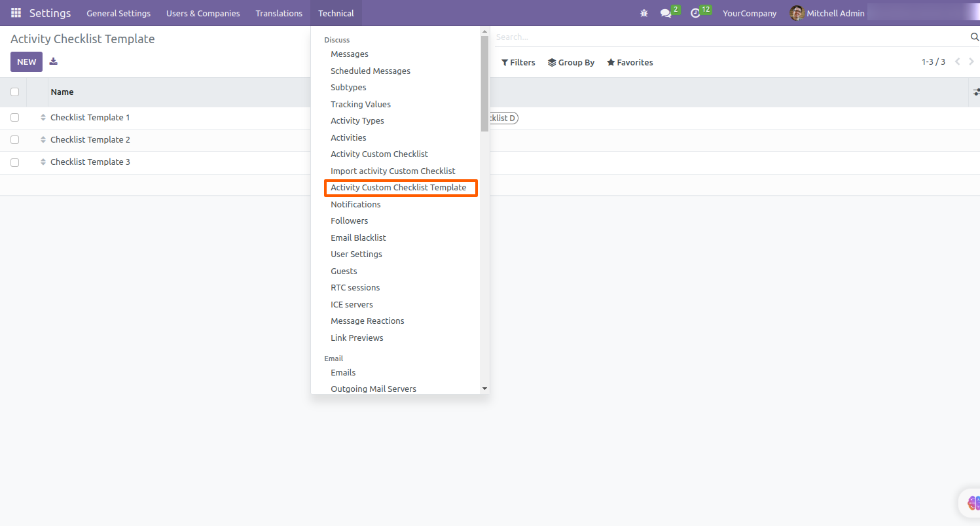
Task: Open the Users & Companies menu
Action: (203, 13)
